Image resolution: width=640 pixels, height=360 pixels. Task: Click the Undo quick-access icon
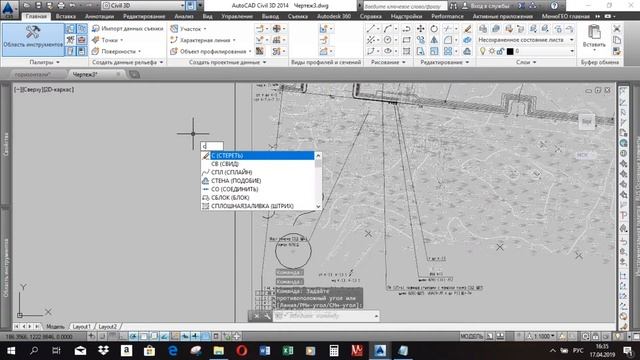click(72, 5)
